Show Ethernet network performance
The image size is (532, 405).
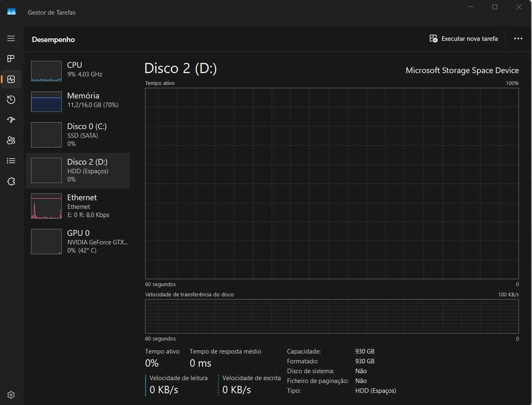(x=78, y=206)
